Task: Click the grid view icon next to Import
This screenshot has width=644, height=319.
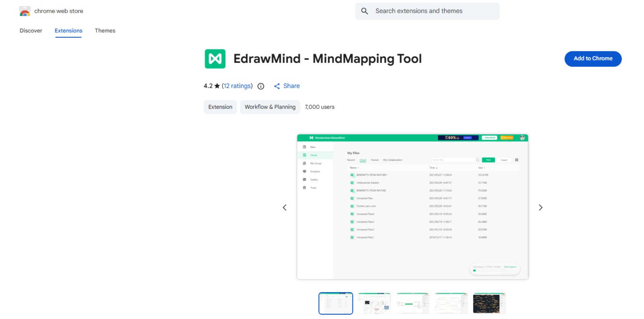Action: 517,160
